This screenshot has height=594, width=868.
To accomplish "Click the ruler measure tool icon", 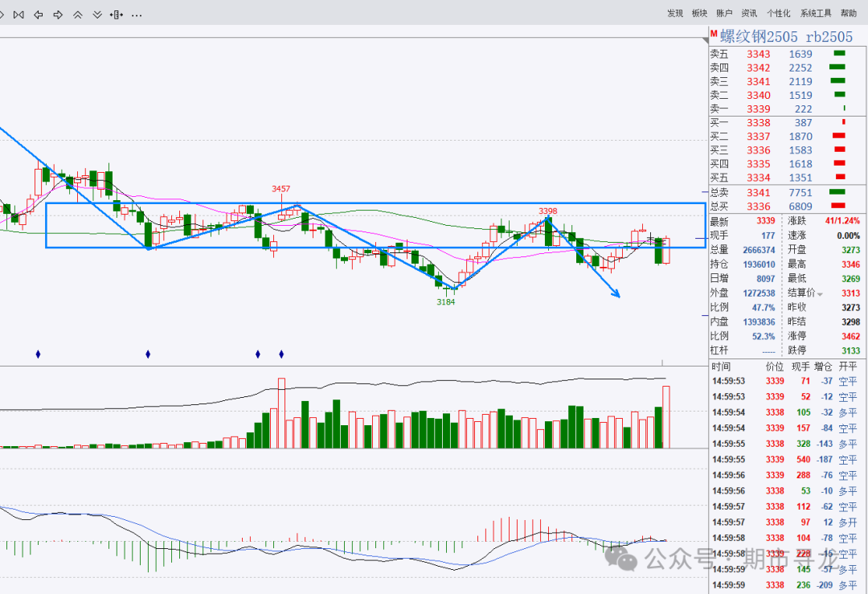I will (x=117, y=15).
